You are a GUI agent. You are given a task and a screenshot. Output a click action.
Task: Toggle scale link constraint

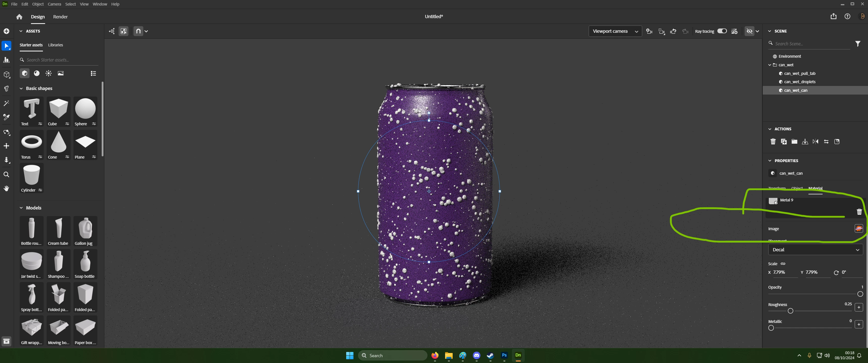click(783, 264)
